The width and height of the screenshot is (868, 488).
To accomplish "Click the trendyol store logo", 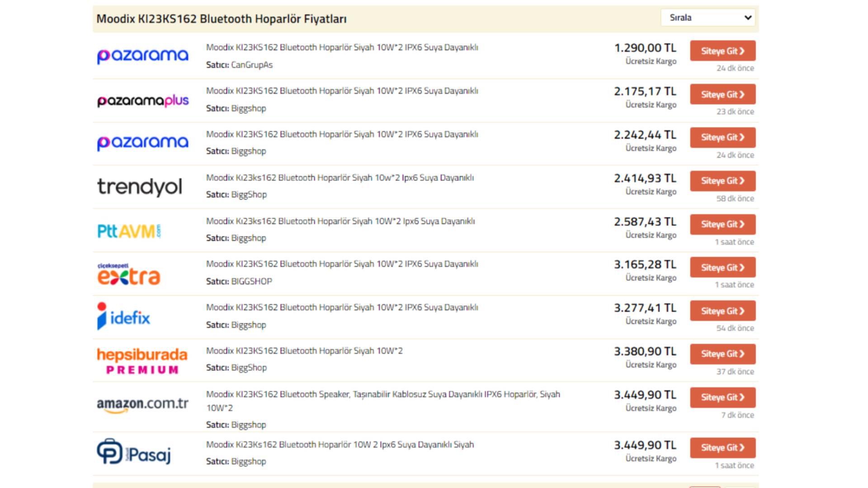I will [140, 187].
